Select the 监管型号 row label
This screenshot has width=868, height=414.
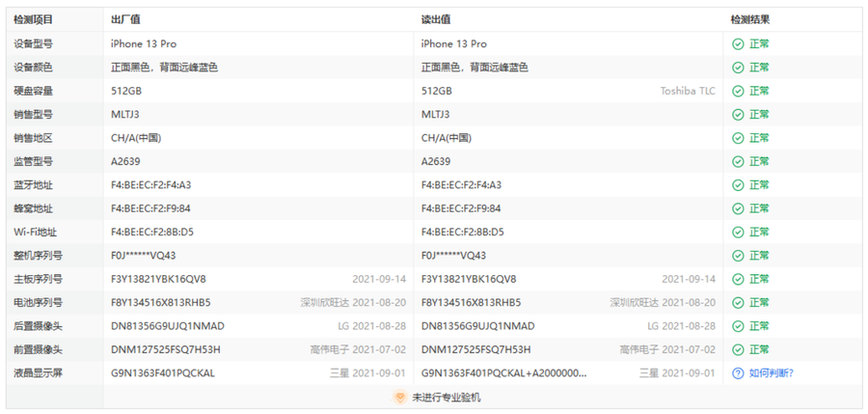pyautogui.click(x=33, y=162)
